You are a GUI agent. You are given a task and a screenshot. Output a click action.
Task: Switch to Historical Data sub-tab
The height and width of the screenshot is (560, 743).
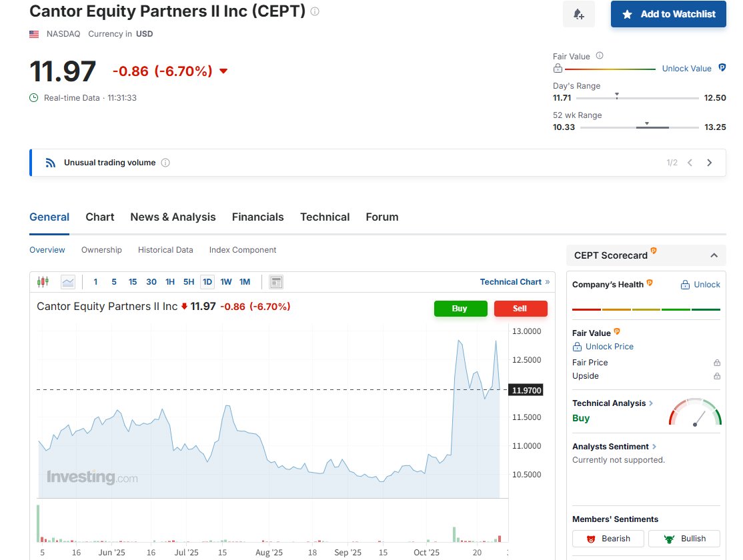(x=165, y=250)
